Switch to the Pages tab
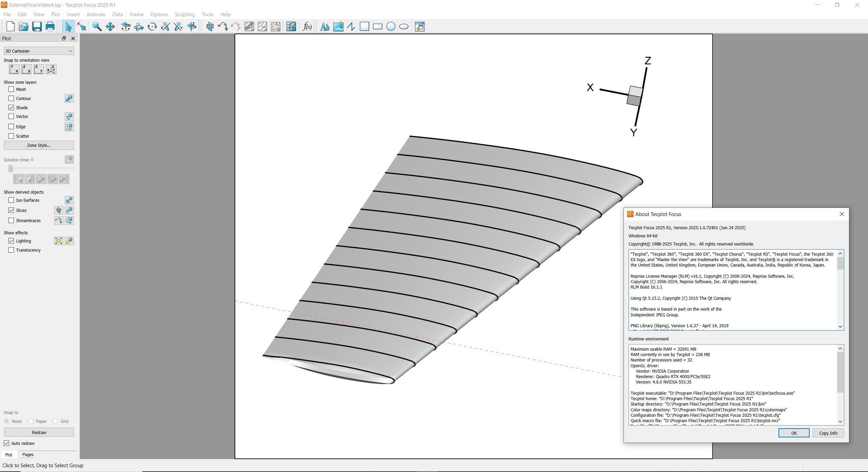Viewport: 868px width, 472px height. [x=28, y=455]
